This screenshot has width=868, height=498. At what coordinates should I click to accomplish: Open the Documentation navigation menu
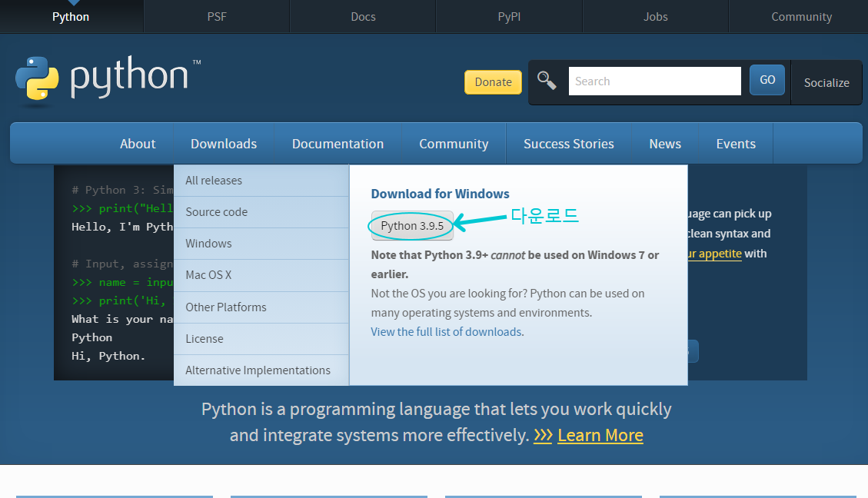coord(338,144)
